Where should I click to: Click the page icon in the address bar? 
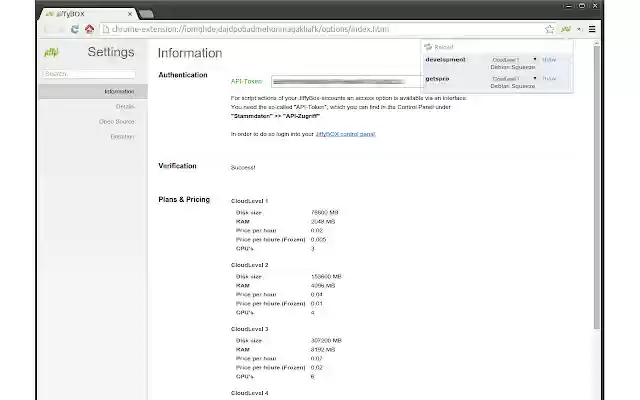[106, 29]
